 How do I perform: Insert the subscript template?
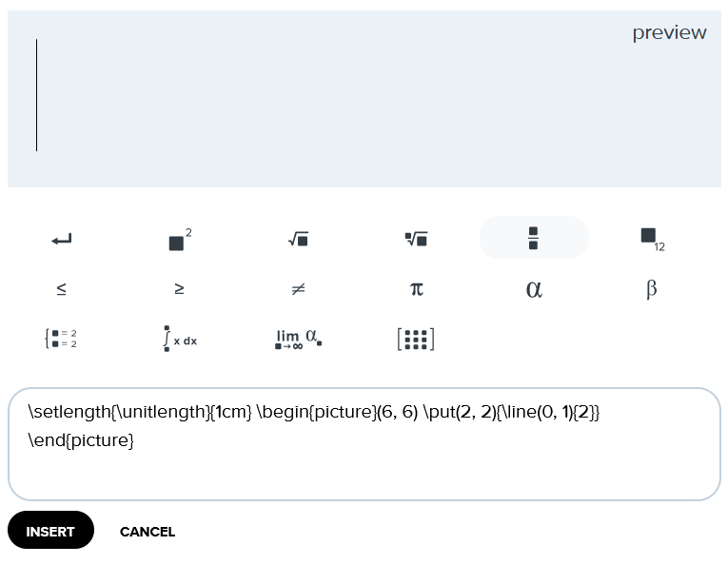click(651, 240)
